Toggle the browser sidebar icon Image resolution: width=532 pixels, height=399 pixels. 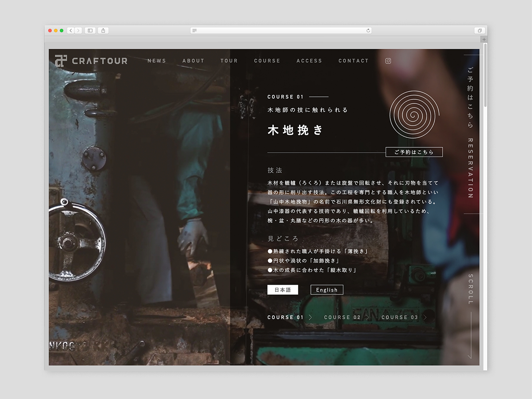coord(90,31)
